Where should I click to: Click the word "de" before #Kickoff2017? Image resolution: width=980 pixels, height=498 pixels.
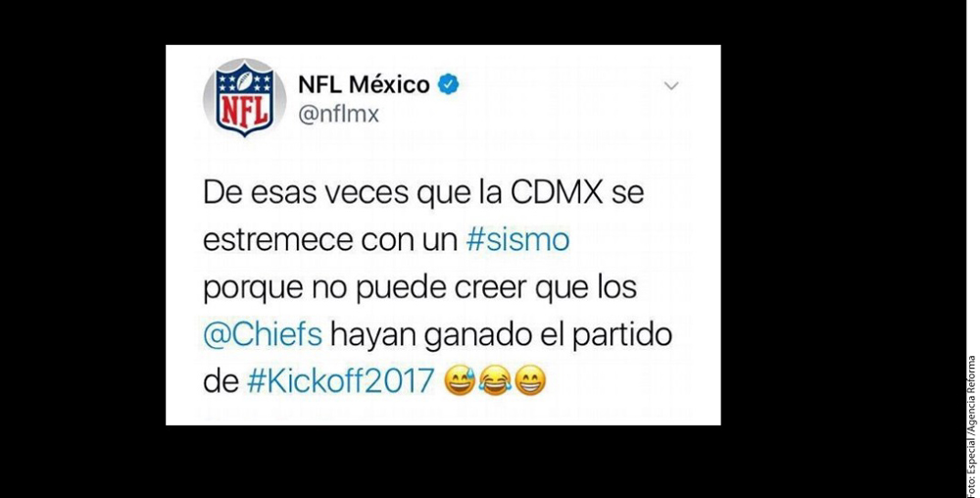pos(220,380)
